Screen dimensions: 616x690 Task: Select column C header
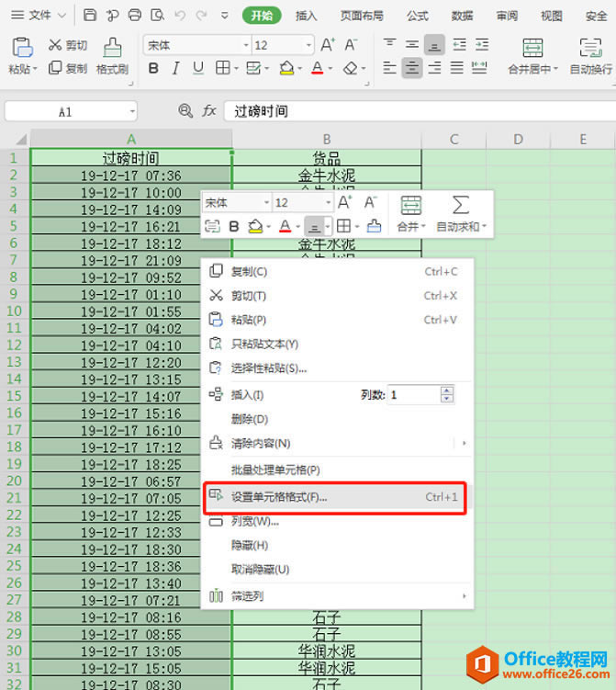[x=454, y=140]
